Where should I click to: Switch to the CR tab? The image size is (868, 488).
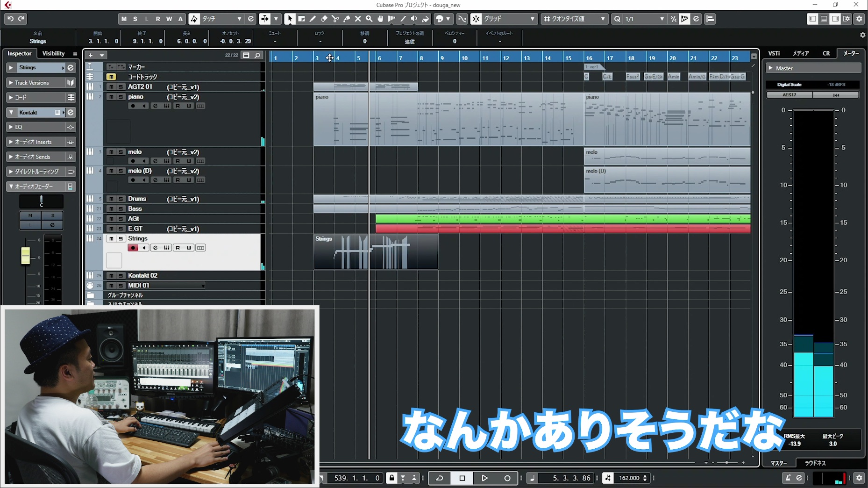click(826, 53)
